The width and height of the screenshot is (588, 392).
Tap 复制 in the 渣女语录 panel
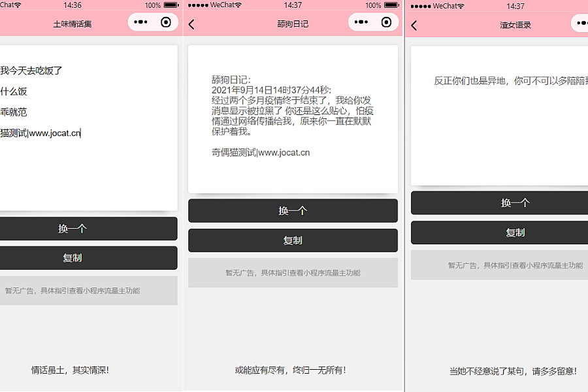[x=515, y=232]
